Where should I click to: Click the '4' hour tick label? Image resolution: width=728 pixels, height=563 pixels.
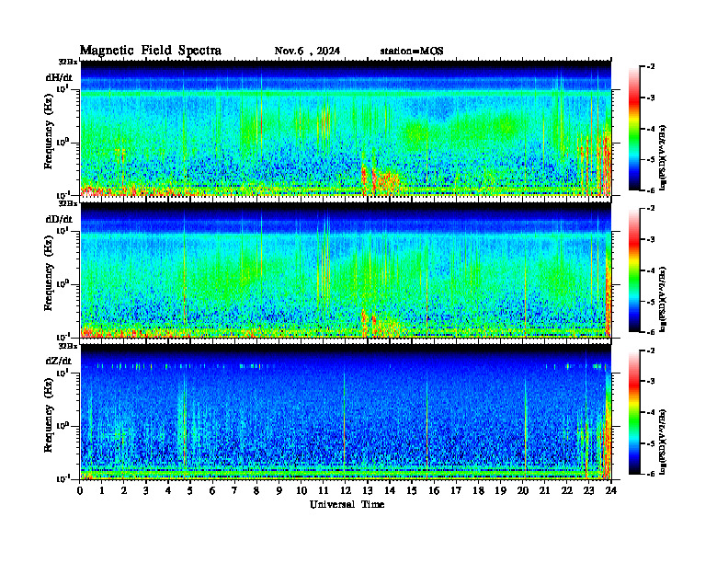[168, 490]
